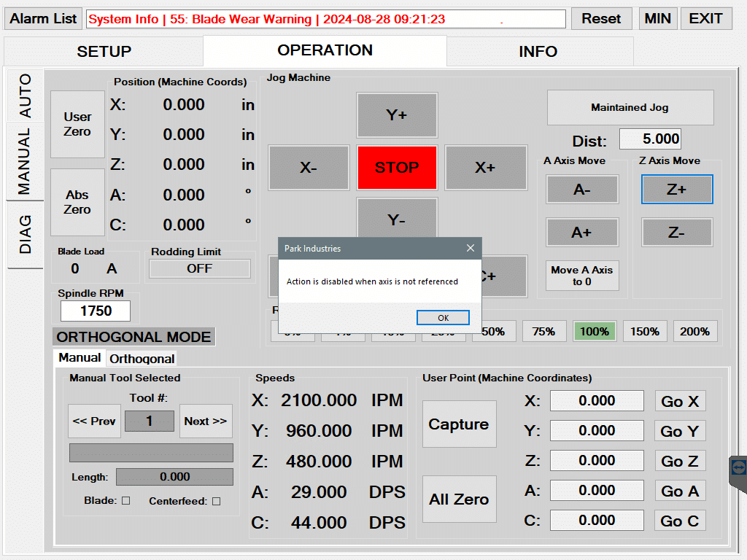Close the Park Industries dialog with X
The width and height of the screenshot is (747, 560).
(x=471, y=248)
